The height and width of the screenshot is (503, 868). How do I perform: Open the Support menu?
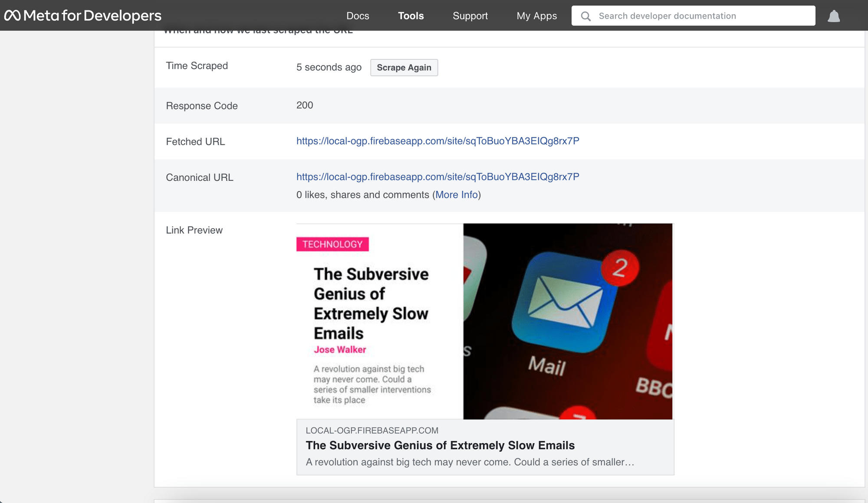click(470, 16)
